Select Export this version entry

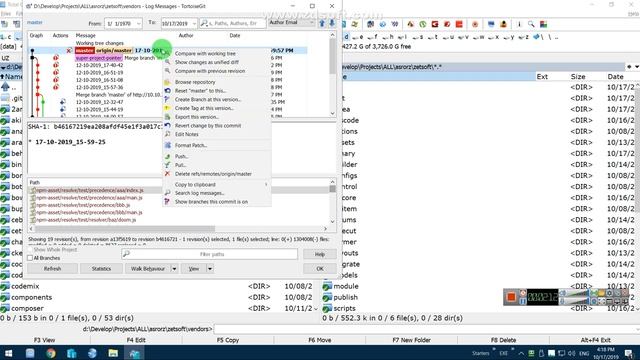[x=196, y=117]
